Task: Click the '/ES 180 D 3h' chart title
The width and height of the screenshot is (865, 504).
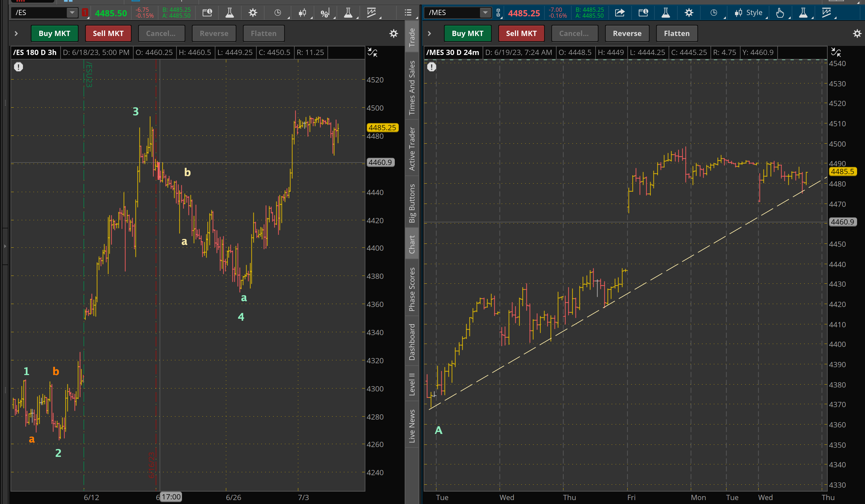Action: click(x=35, y=52)
